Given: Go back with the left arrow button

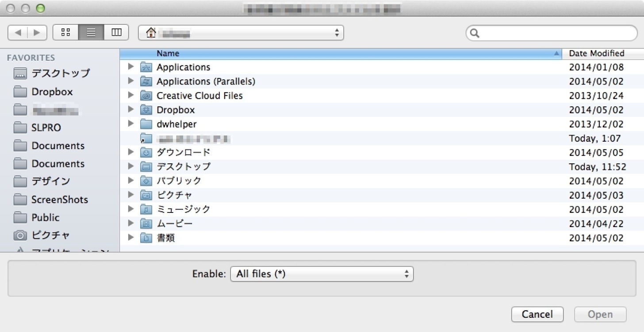Looking at the screenshot, I should tap(18, 32).
